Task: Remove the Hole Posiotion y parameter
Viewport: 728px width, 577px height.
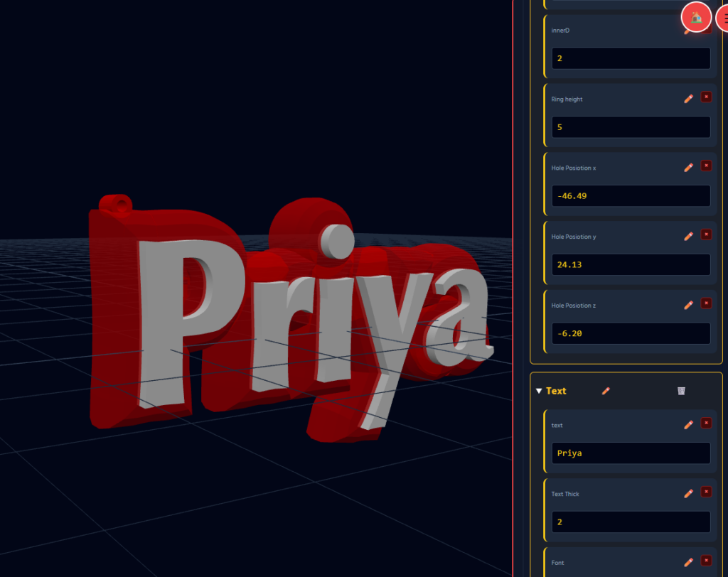Action: [706, 234]
